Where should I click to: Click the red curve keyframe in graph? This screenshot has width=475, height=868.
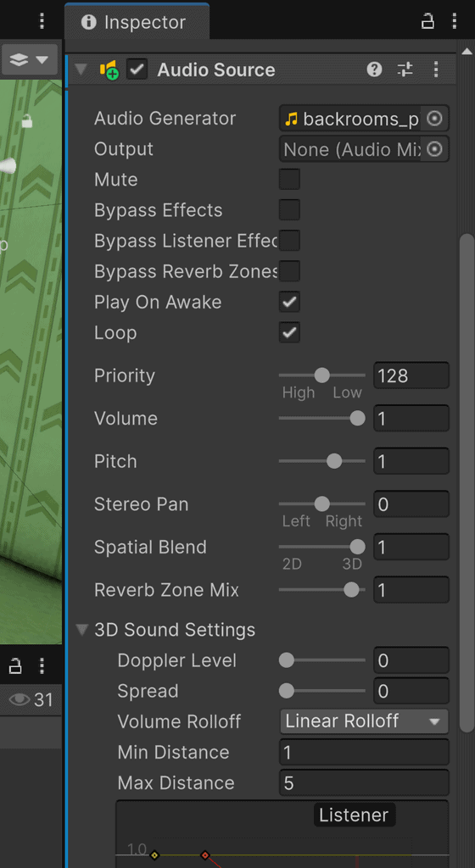(204, 855)
